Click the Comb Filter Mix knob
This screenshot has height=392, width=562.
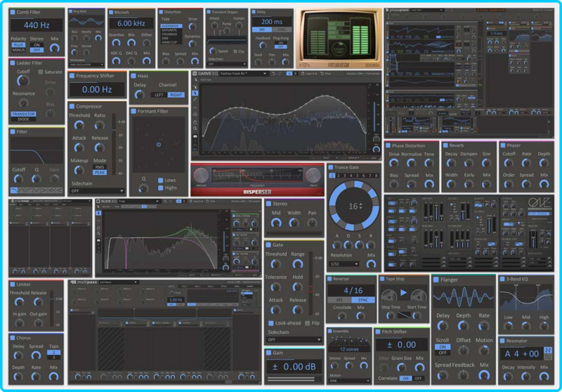55,48
